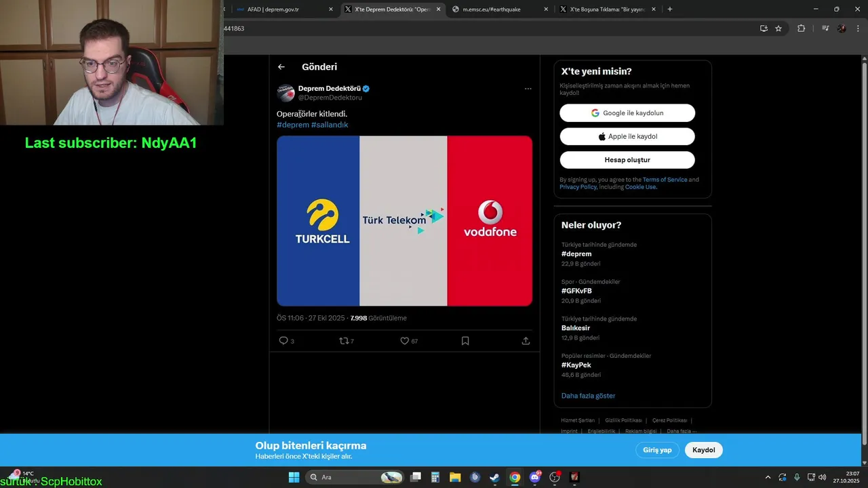Screen dimensions: 868x488
Task: Open Deprem Dedektörü profile avatar
Action: click(285, 93)
